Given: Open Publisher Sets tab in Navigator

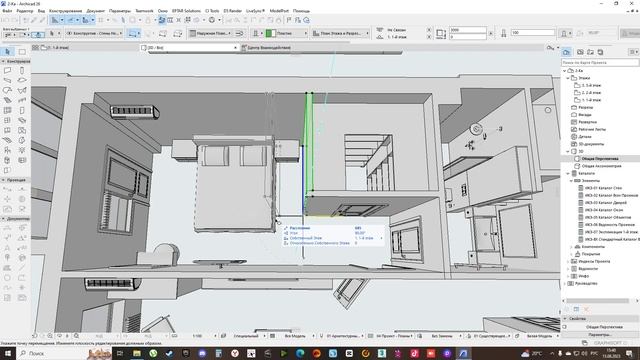Looking at the screenshot, I should 600,52.
